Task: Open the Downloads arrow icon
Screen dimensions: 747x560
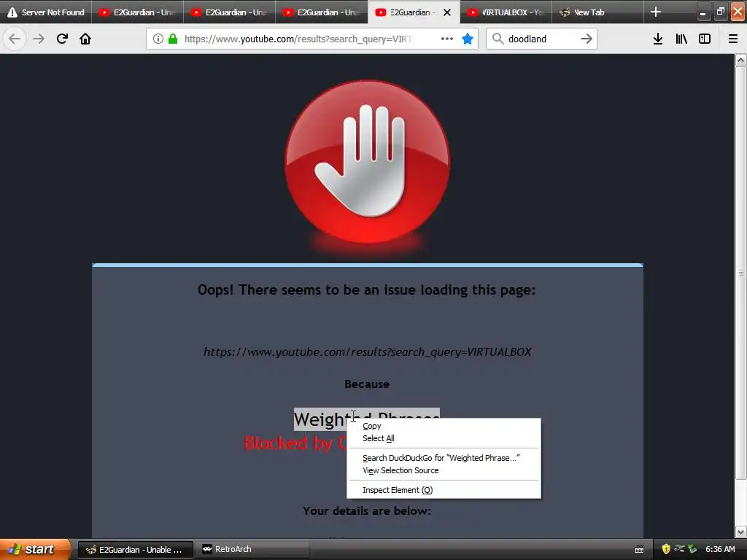Action: point(658,39)
